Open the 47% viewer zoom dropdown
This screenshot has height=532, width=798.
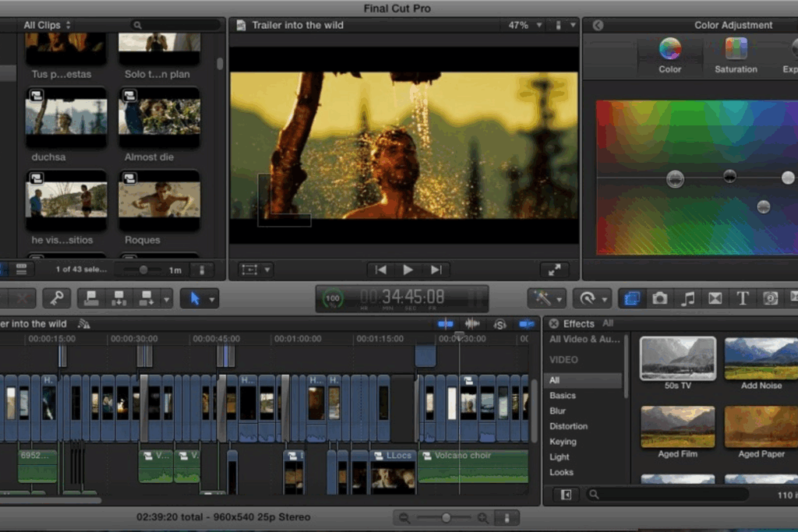pyautogui.click(x=525, y=25)
